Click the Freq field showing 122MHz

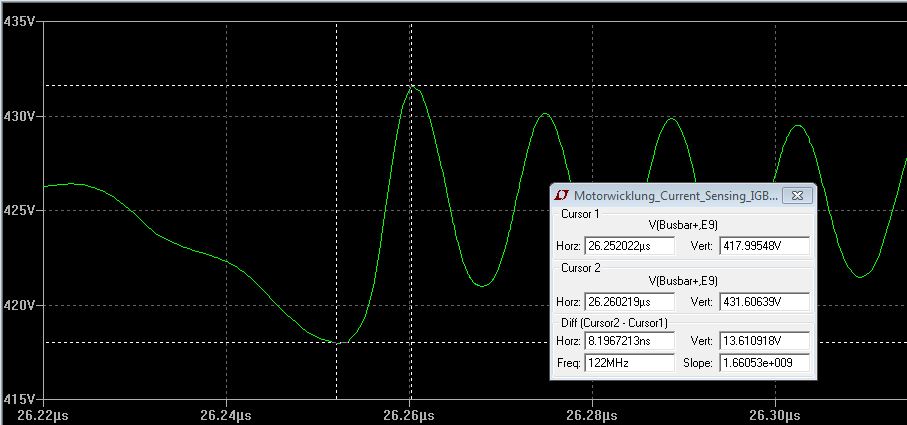[x=629, y=363]
